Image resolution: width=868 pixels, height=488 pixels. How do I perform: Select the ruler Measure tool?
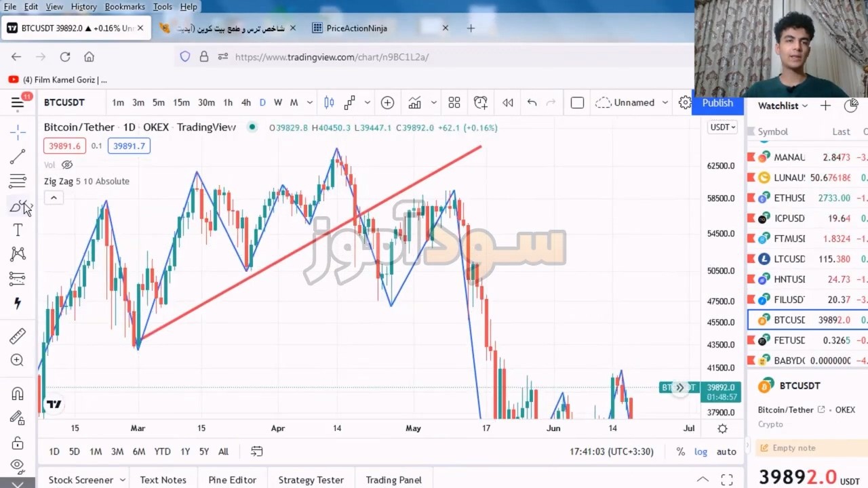click(x=18, y=335)
